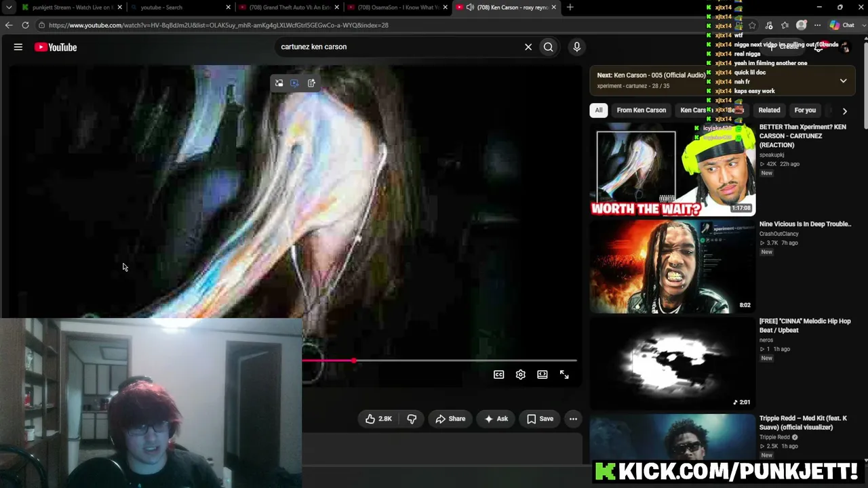Visit the neros channel
Viewport: 868px width, 488px height.
click(x=766, y=340)
